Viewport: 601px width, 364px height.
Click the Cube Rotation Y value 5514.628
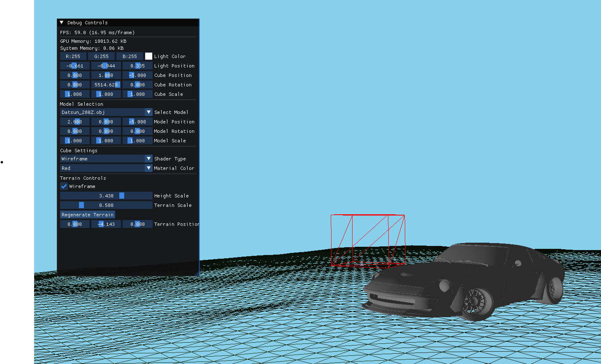pyautogui.click(x=106, y=84)
